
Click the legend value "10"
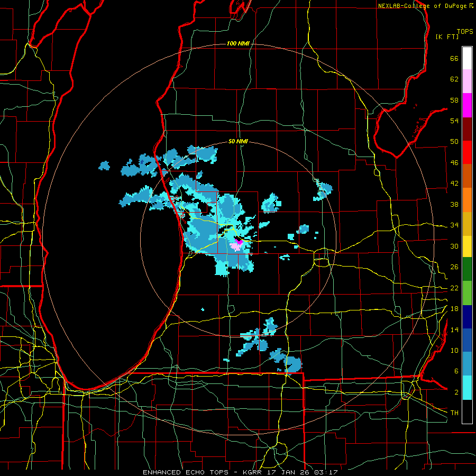454,351
